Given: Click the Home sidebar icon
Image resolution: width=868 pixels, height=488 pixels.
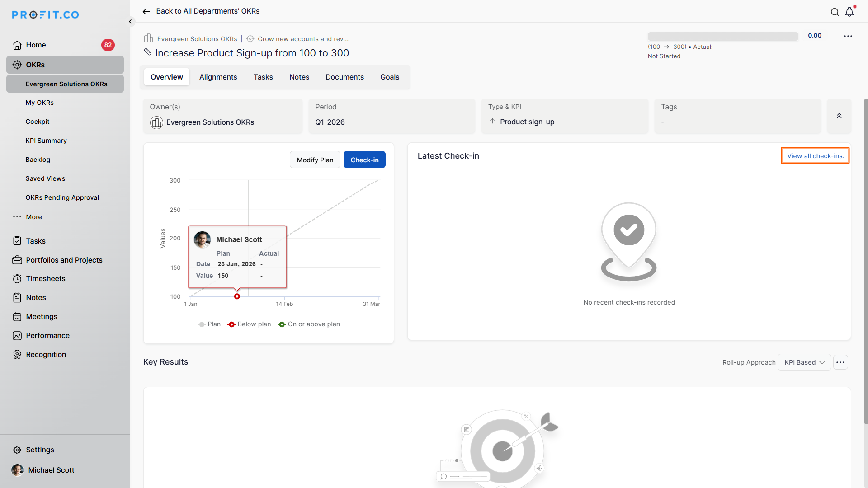Looking at the screenshot, I should click(x=17, y=45).
